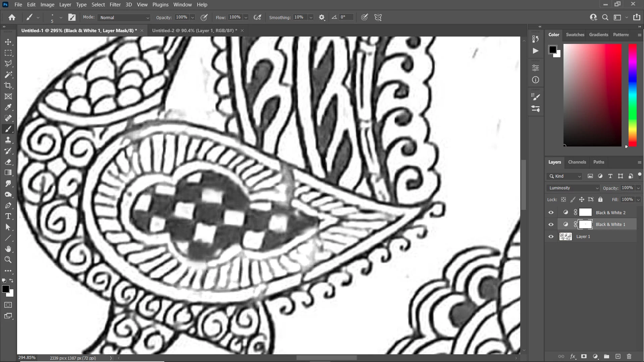The height and width of the screenshot is (362, 644).
Task: Switch to the Untitled-2 document tab
Action: point(195,31)
